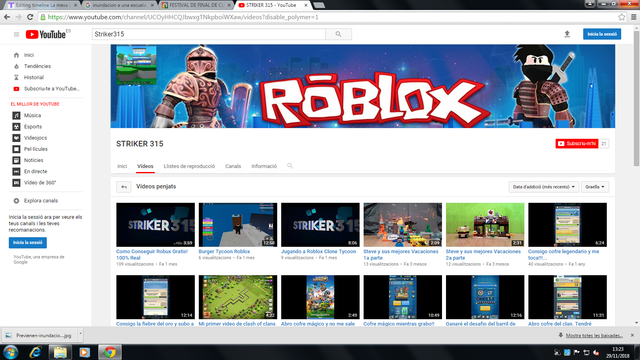Switch to the inundacion a una escuela tab
This screenshot has width=640, height=360.
coord(118,5)
